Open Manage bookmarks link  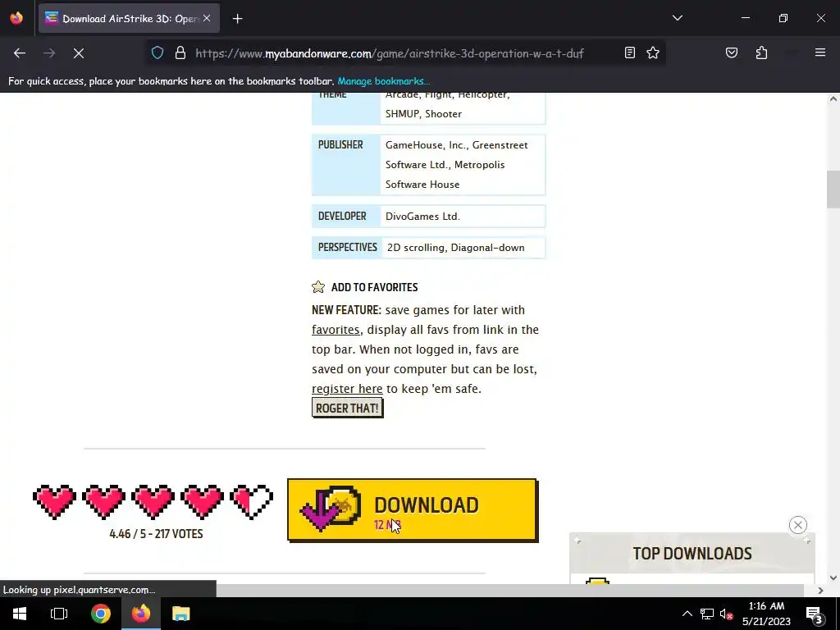click(384, 81)
